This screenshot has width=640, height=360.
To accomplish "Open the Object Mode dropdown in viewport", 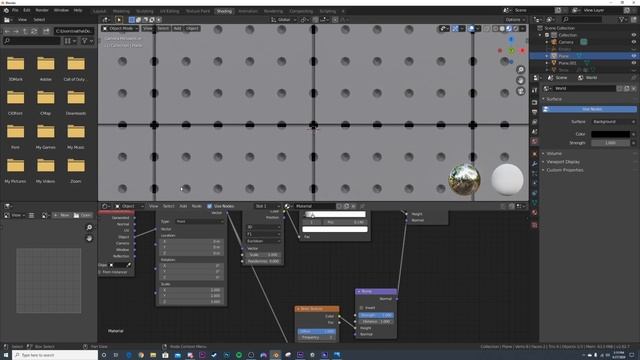I will [x=120, y=29].
